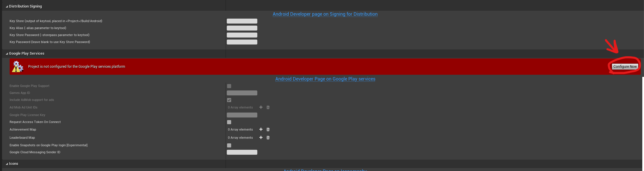Collapse the Google Play Services section
Viewport: 644px width, 171px height.
tap(7, 54)
